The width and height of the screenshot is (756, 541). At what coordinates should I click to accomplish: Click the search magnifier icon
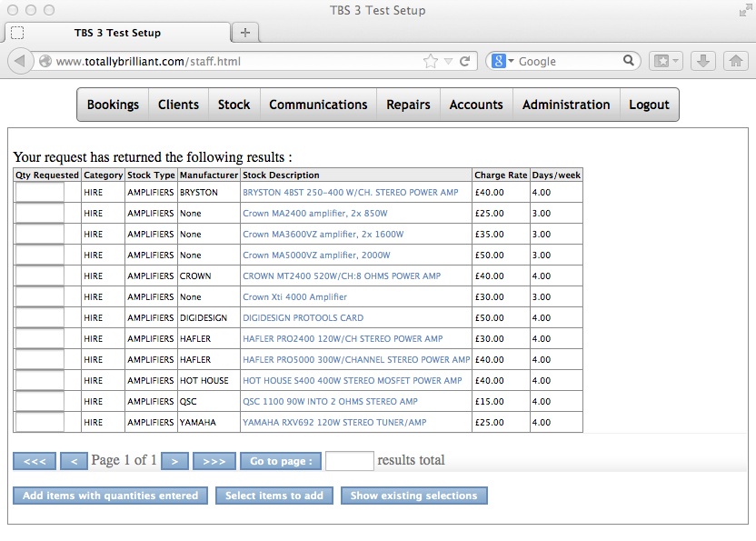629,61
